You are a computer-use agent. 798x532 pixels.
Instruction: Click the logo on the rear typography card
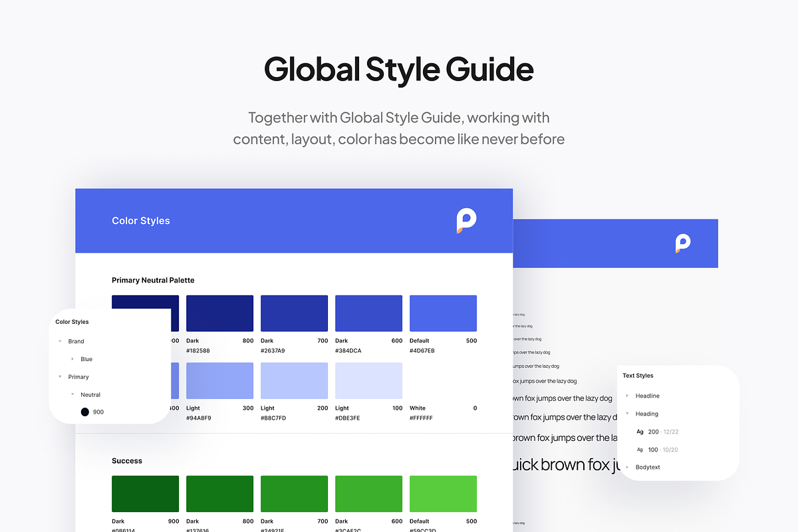[683, 243]
